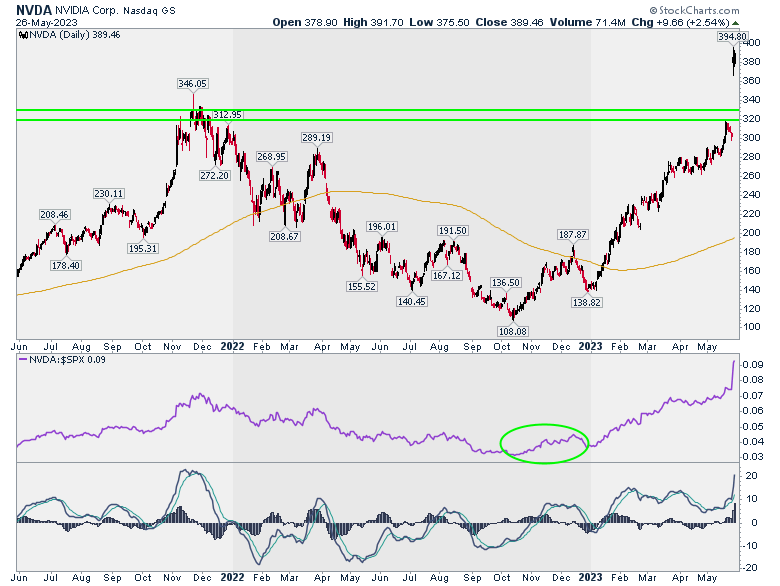Click the 208.46 price label
The width and height of the screenshot is (780, 586).
click(x=55, y=214)
